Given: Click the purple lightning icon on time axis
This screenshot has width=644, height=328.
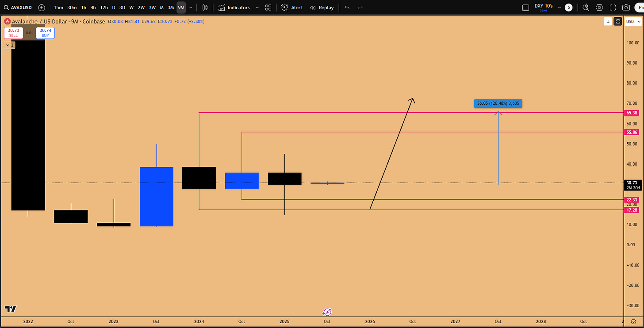Looking at the screenshot, I should click(327, 312).
